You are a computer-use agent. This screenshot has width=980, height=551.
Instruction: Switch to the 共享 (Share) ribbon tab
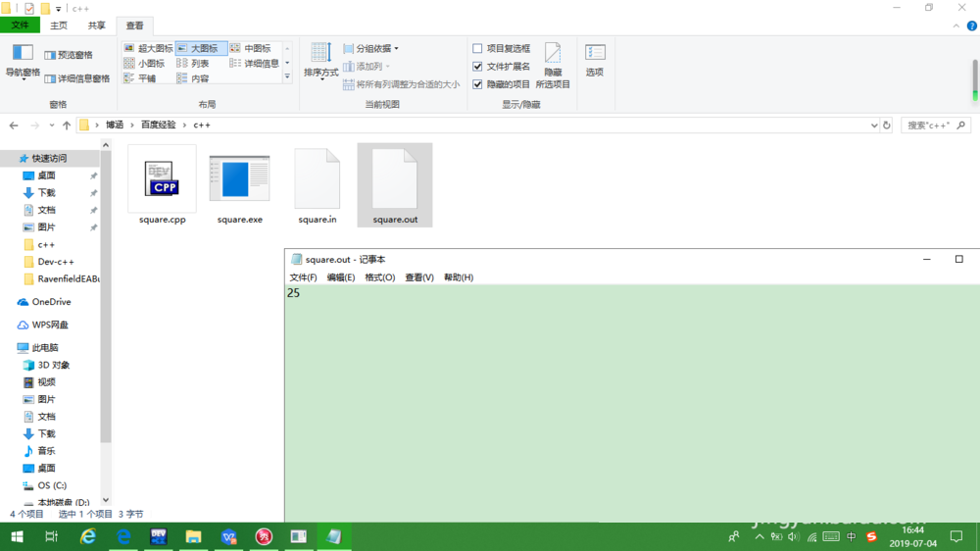coord(96,25)
